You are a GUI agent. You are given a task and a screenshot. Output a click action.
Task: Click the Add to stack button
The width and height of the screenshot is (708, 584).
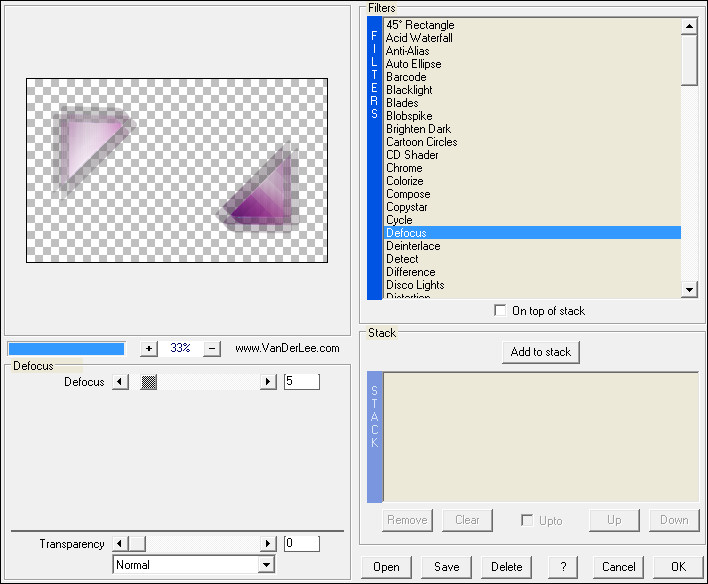(540, 352)
